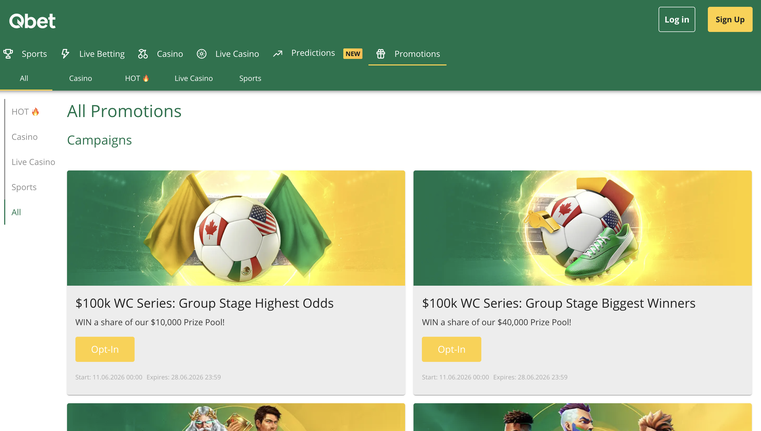The height and width of the screenshot is (431, 761).
Task: Click the Qbet logo
Action: click(x=32, y=21)
